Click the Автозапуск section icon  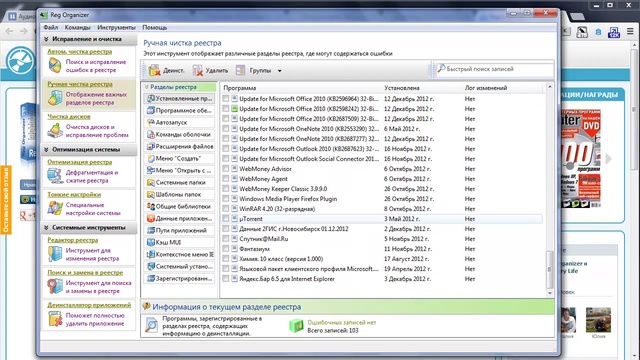point(151,122)
